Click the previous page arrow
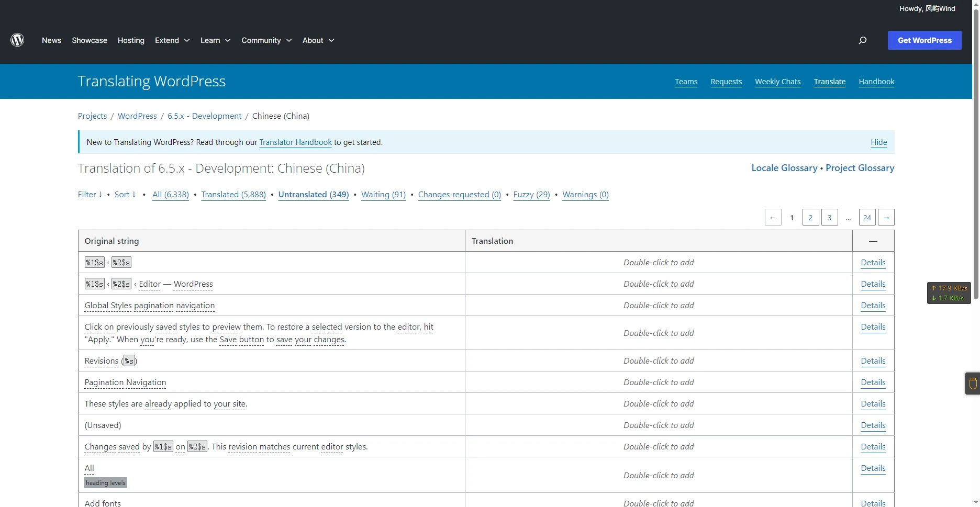The height and width of the screenshot is (507, 980). click(x=773, y=217)
